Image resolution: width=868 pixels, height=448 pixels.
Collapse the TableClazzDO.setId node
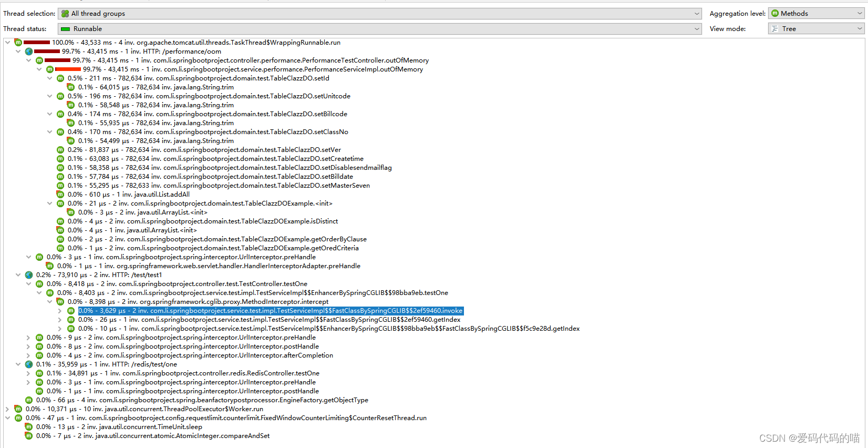tap(49, 78)
